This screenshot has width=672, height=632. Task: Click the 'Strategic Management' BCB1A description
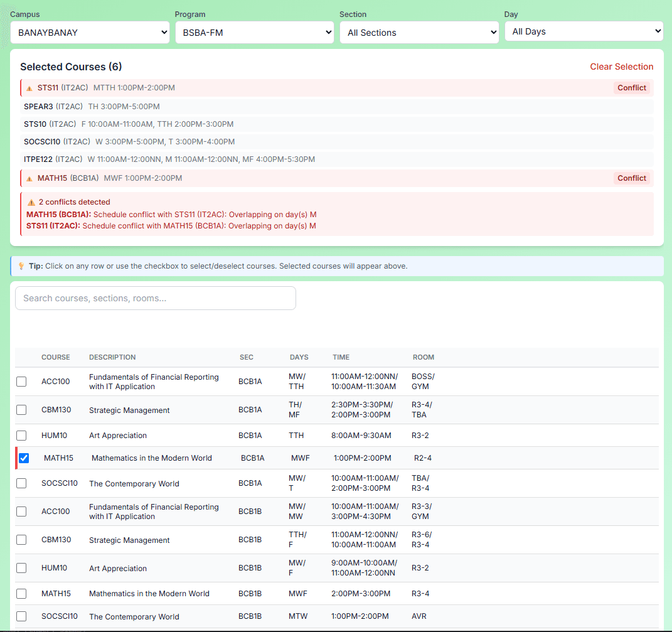[129, 410]
